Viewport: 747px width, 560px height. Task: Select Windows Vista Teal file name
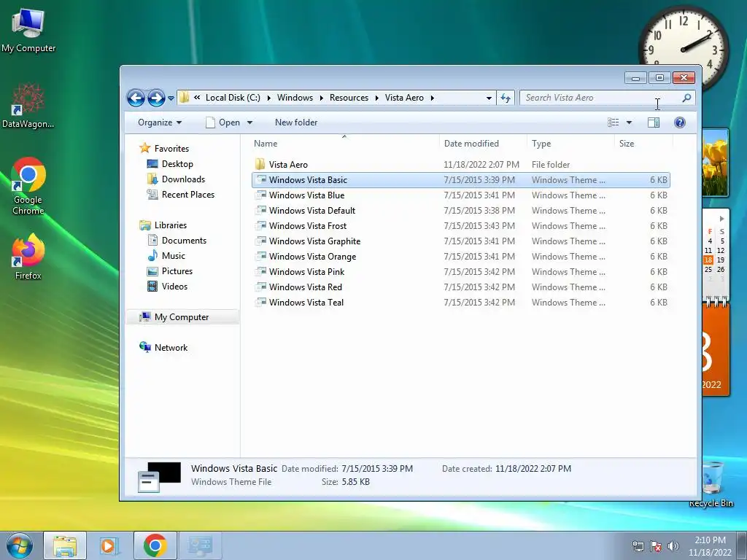click(x=306, y=303)
